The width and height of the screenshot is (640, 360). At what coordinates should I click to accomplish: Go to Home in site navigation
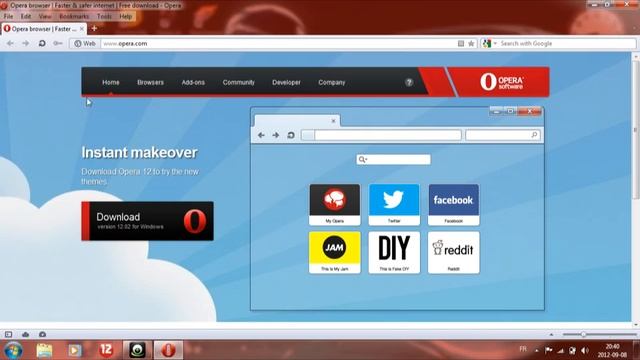point(111,82)
